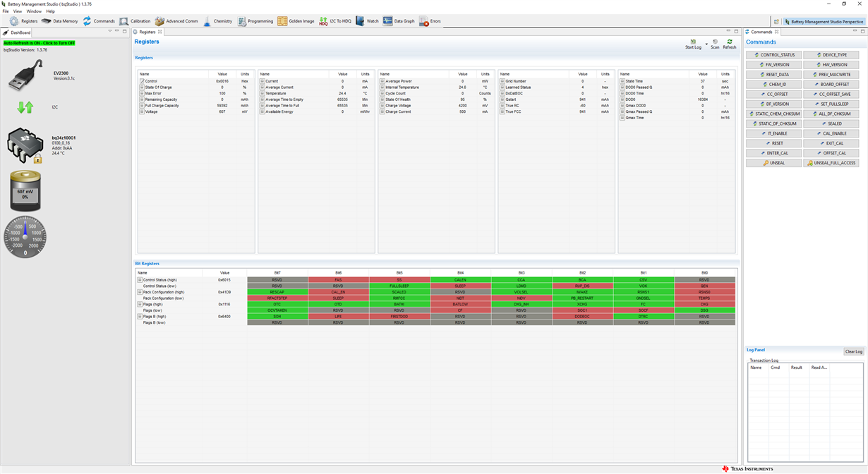868x474 pixels.
Task: Click the green RESCAP bit cell
Action: (277, 292)
